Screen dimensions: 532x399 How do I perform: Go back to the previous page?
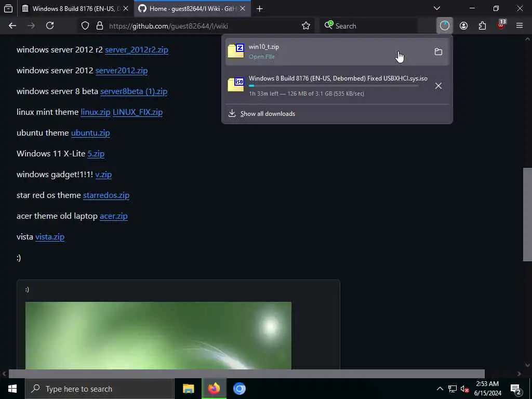[x=12, y=26]
